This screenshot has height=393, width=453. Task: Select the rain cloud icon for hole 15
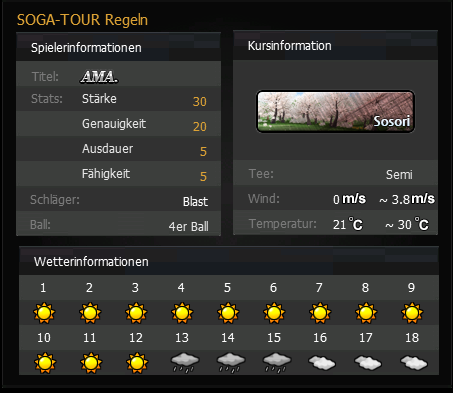277,363
